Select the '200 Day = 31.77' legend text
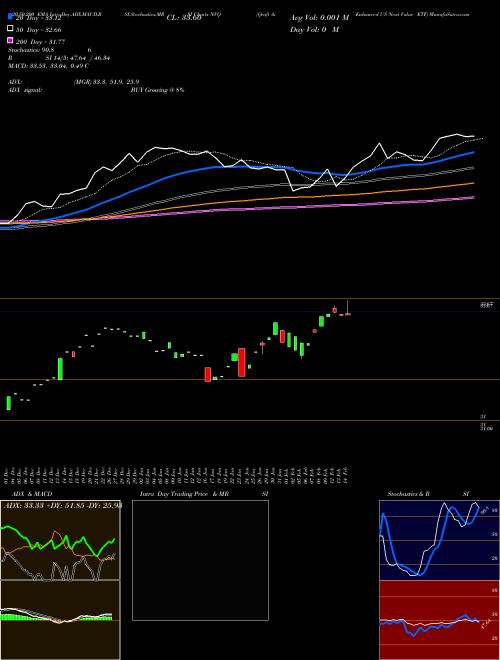500x660 pixels. [x=40, y=42]
